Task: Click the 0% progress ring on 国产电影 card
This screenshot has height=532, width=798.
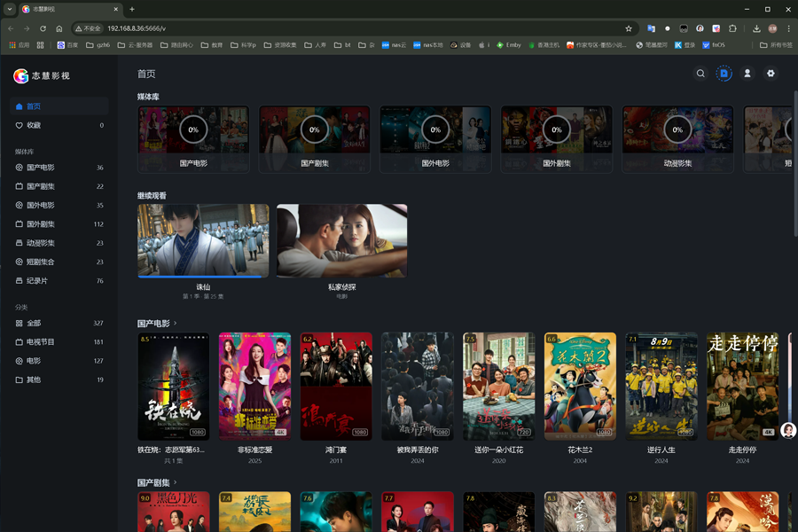Action: pyautogui.click(x=193, y=129)
